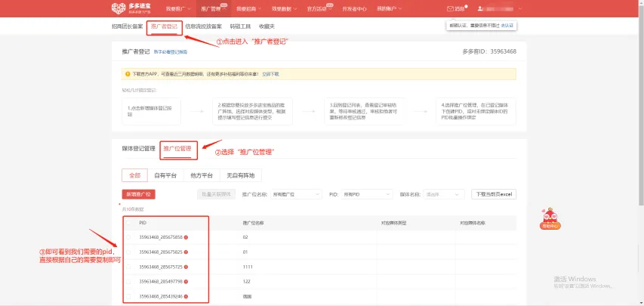Switch to 信息流投放备案 sub-tab
This screenshot has width=644, height=306.
pos(203,26)
